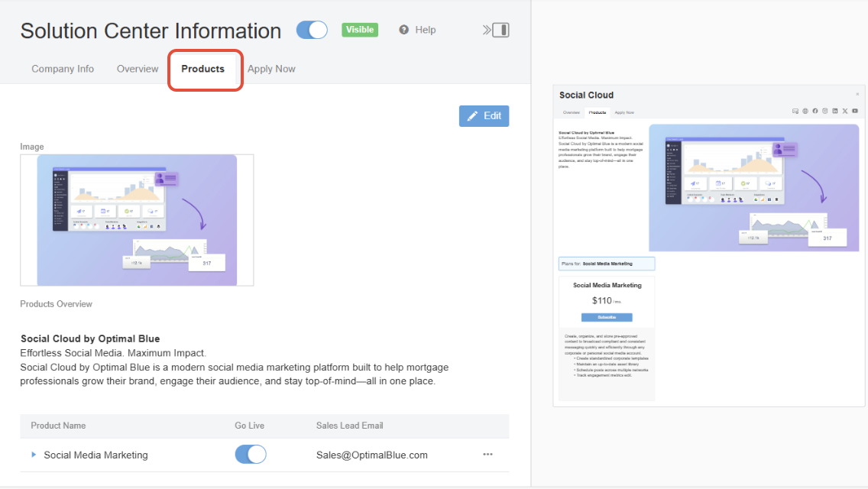The height and width of the screenshot is (489, 868).
Task: Click the Products Overview label
Action: 56,304
